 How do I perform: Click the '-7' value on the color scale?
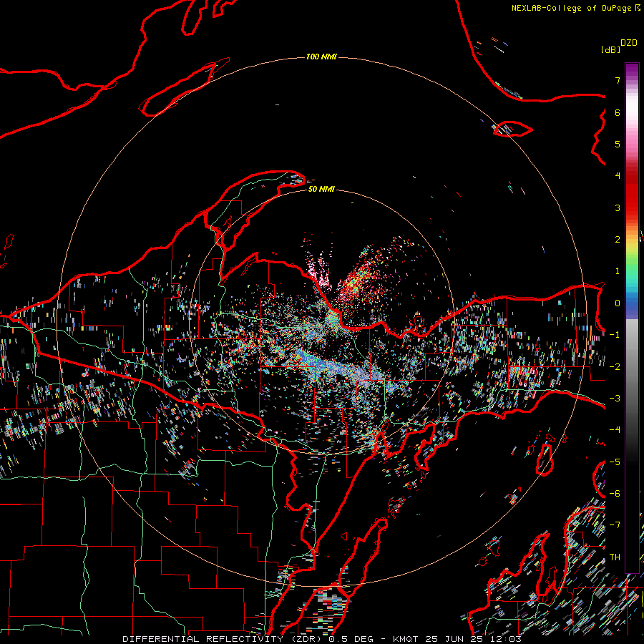tap(615, 525)
